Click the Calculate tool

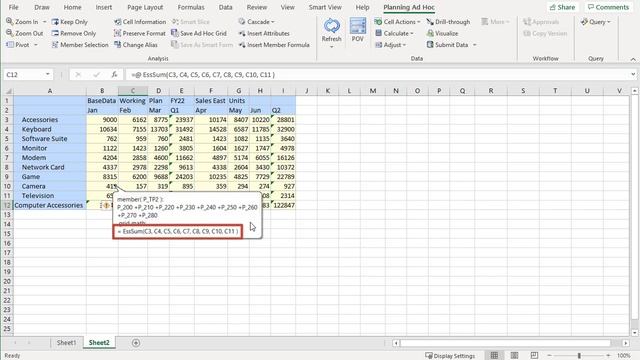[x=394, y=33]
